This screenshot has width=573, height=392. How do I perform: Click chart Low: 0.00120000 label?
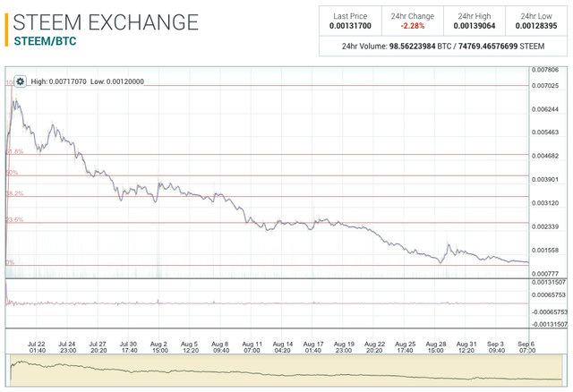pos(117,81)
